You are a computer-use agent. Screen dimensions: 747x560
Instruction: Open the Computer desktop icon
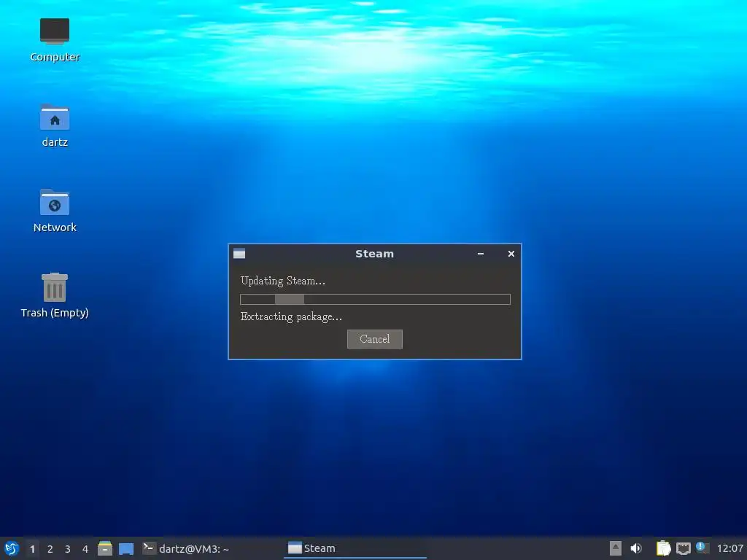coord(55,40)
